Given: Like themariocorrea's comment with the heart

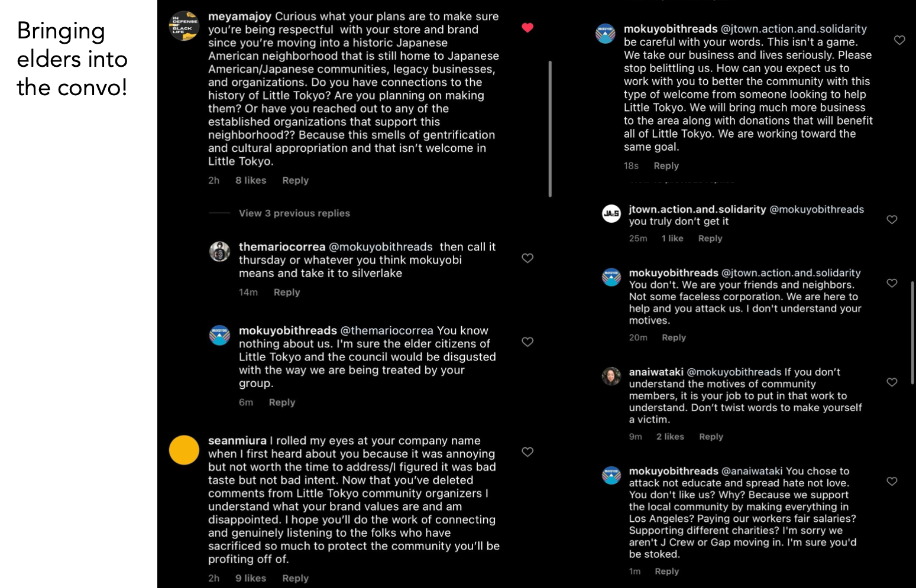Looking at the screenshot, I should [x=527, y=258].
